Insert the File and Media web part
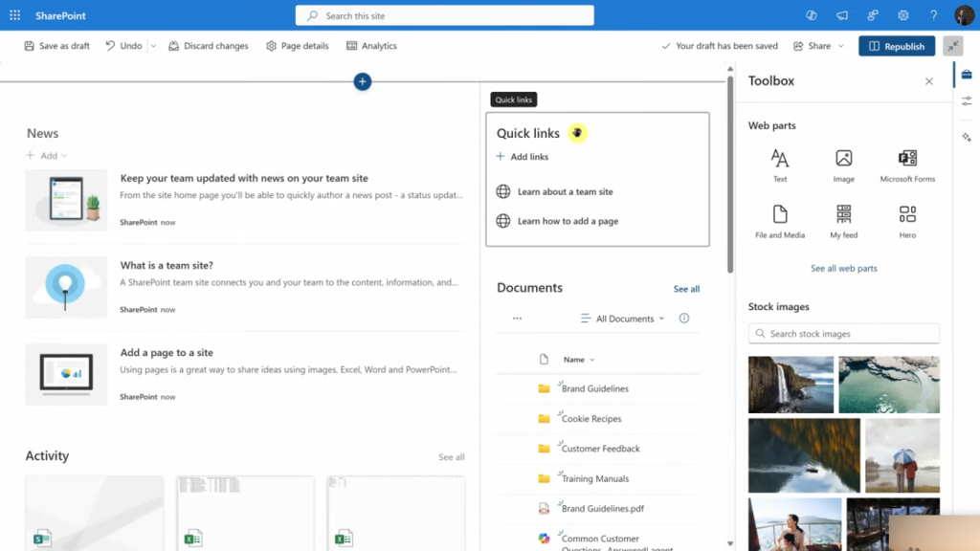The image size is (980, 551). coord(779,218)
